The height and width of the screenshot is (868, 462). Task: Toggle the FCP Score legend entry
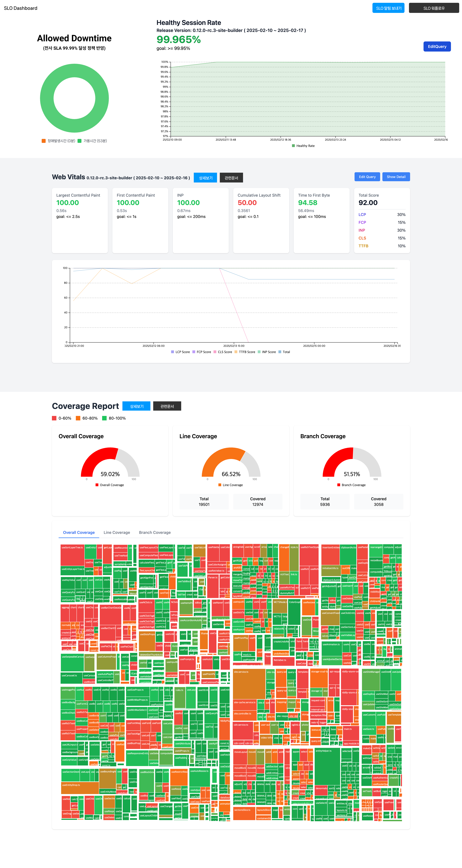202,352
